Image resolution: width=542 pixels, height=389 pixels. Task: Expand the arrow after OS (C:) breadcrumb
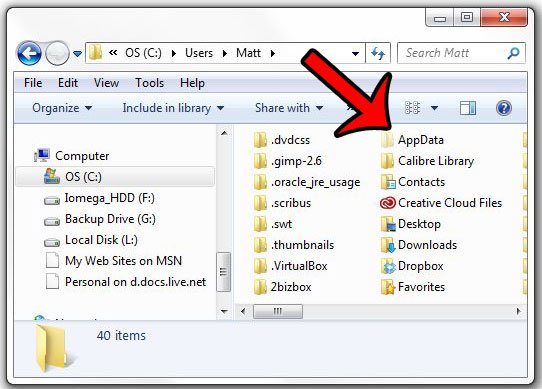174,54
